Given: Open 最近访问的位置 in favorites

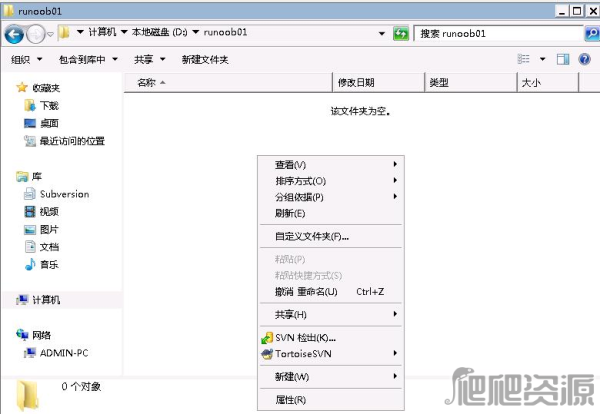Looking at the screenshot, I should (x=72, y=141).
